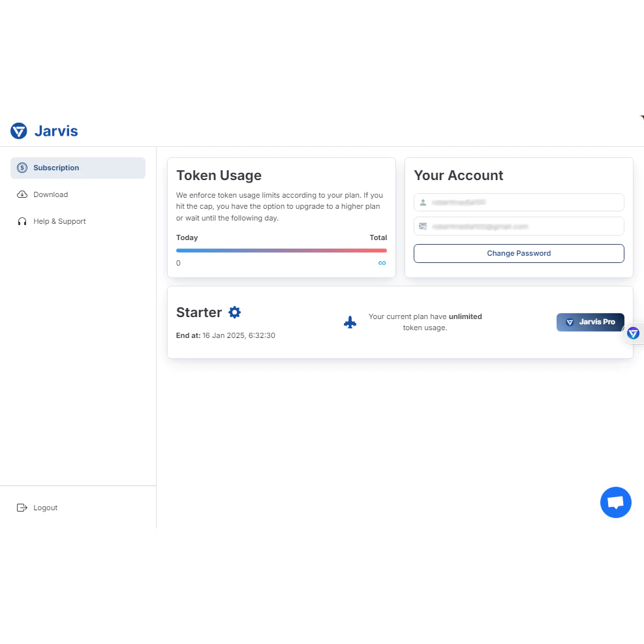Image resolution: width=644 pixels, height=644 pixels.
Task: Click the headphones Help icon
Action: pos(22,221)
